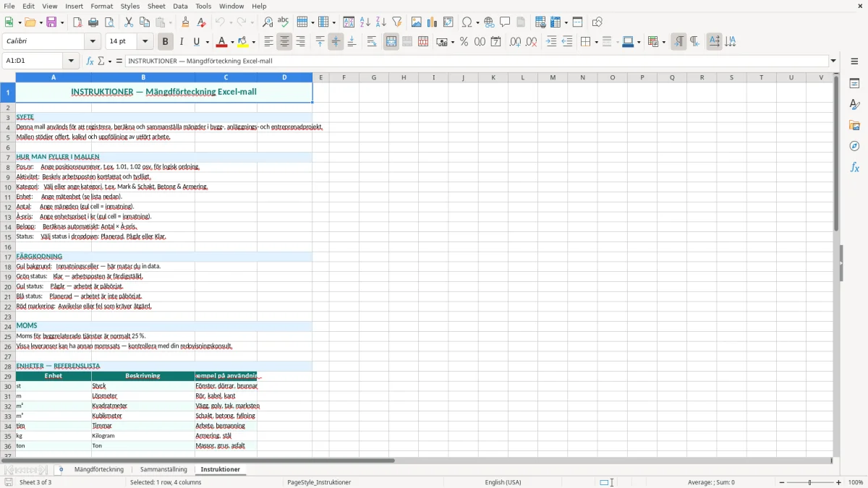Insert Image icon in toolbar
Image resolution: width=868 pixels, height=488 pixels.
pos(417,22)
